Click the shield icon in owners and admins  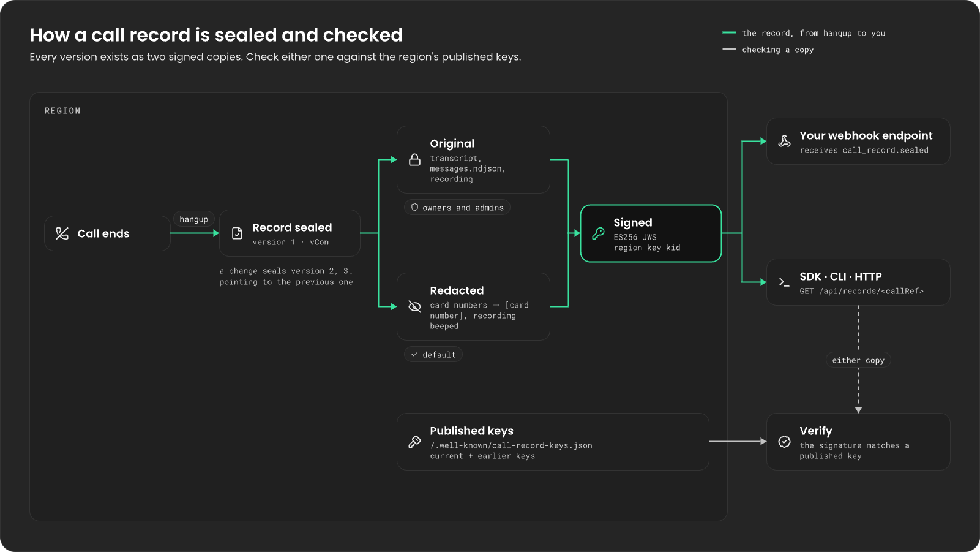(x=414, y=207)
